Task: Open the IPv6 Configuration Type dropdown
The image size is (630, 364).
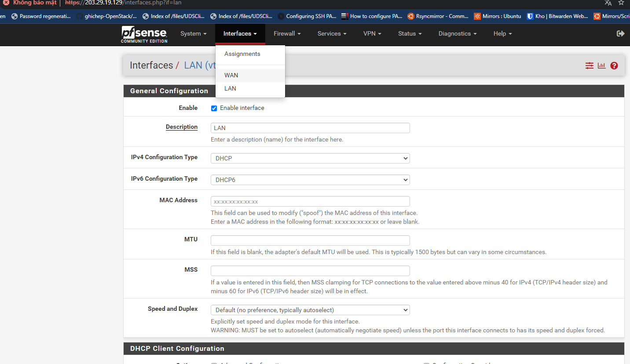Action: point(310,180)
